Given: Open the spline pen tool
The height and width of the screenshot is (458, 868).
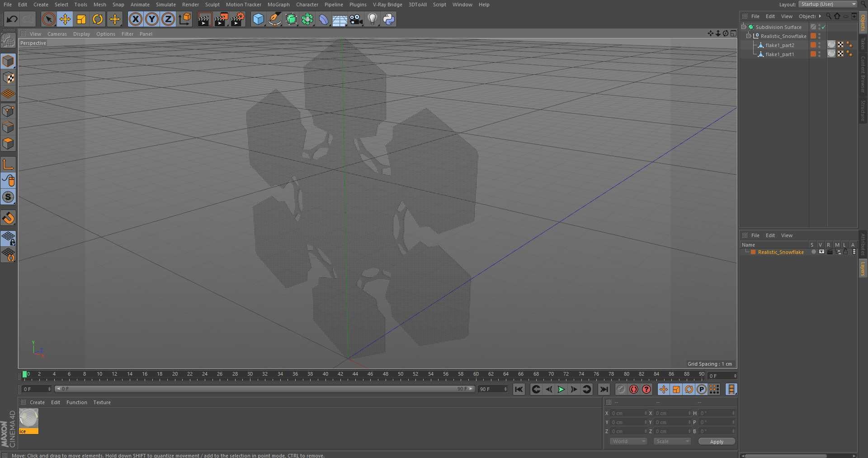Looking at the screenshot, I should [274, 19].
